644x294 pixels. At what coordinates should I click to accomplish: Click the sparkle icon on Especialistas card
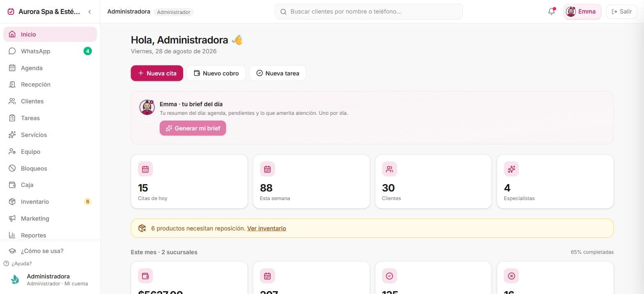pyautogui.click(x=511, y=169)
